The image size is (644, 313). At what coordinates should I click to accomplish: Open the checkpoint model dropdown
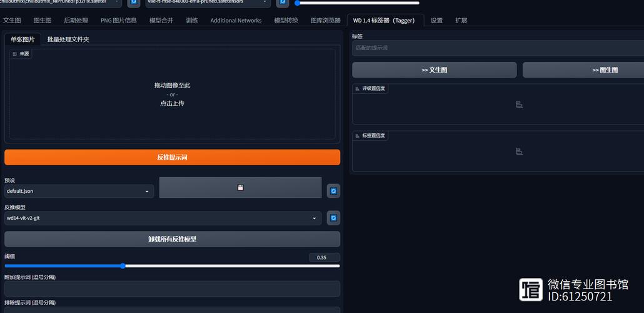[61, 3]
